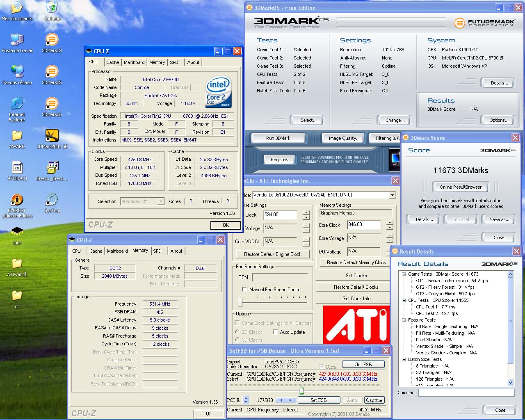Click the fan speed slider track

274,302
